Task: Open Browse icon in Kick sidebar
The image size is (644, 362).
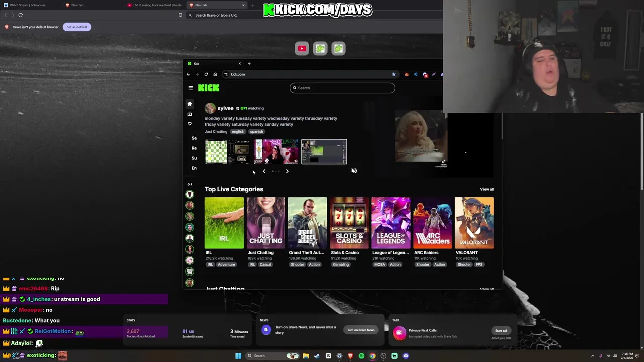Action: point(190,114)
